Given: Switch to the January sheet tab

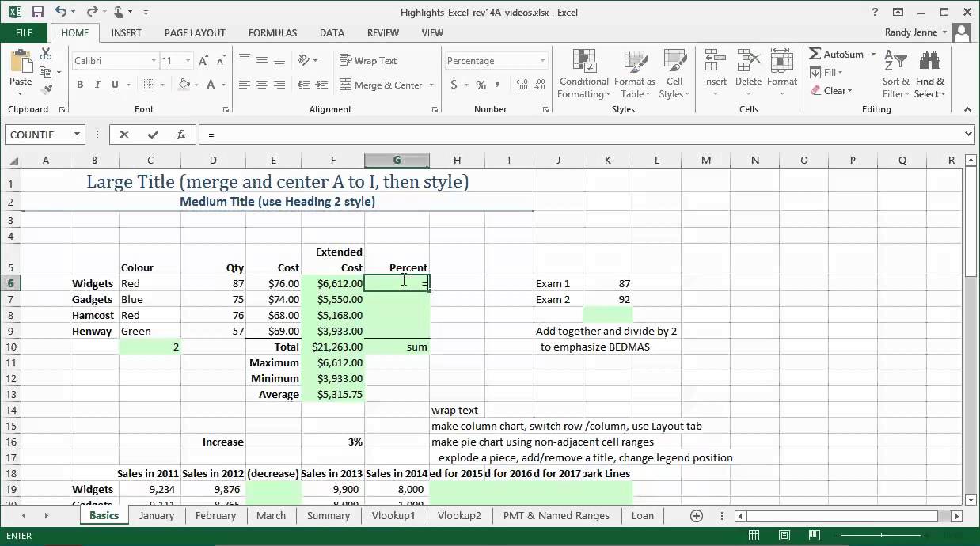Looking at the screenshot, I should click(157, 515).
